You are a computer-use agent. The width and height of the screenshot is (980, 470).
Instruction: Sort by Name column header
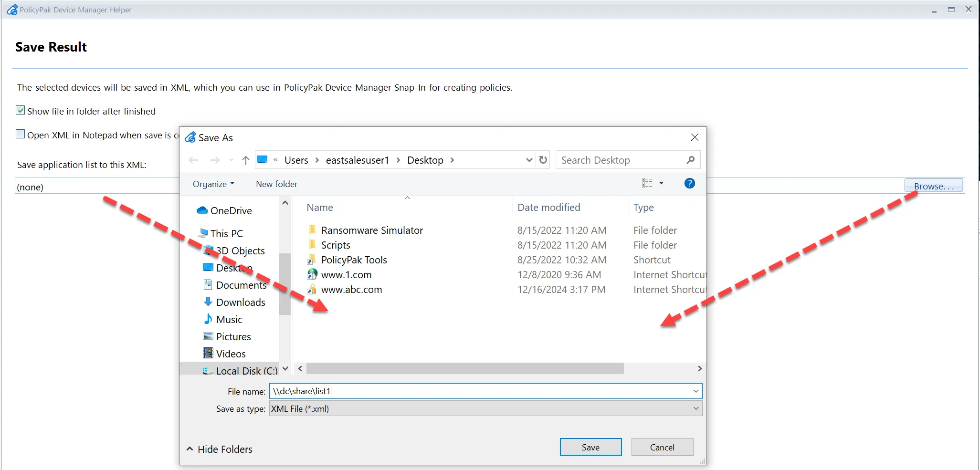point(320,208)
